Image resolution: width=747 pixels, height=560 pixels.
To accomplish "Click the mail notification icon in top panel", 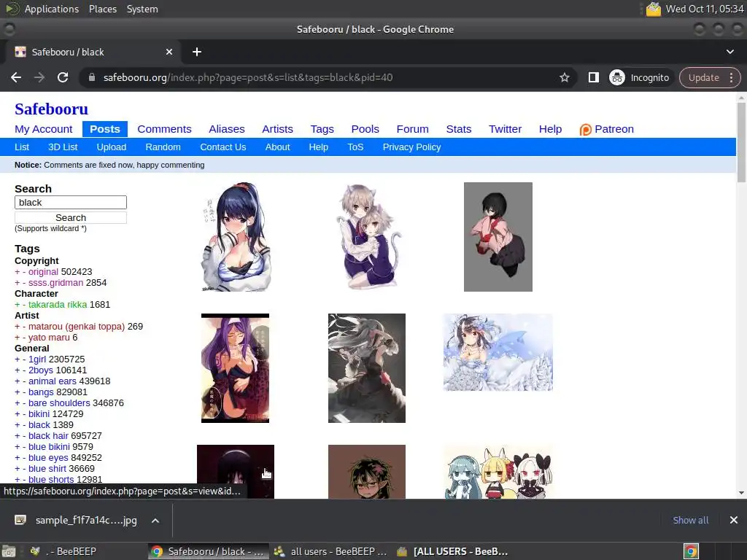I will 653,9.
